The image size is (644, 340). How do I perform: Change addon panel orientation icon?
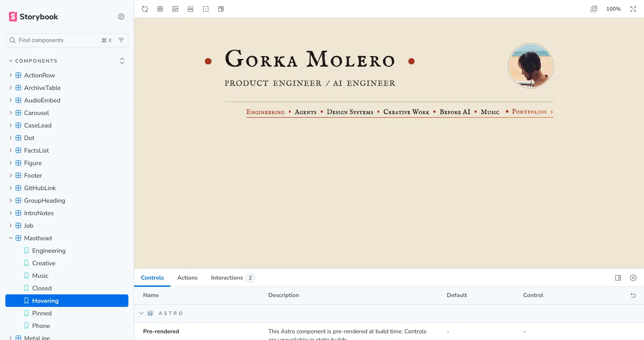coord(618,278)
